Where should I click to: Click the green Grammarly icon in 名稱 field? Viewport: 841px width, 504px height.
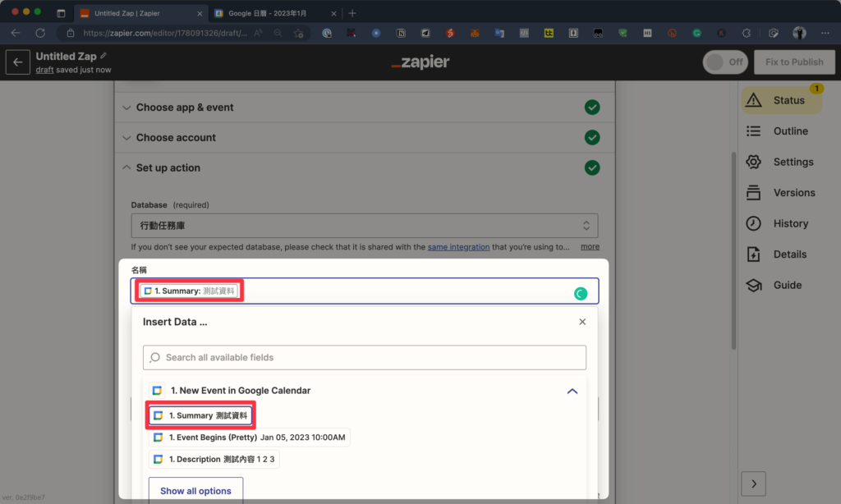[581, 293]
